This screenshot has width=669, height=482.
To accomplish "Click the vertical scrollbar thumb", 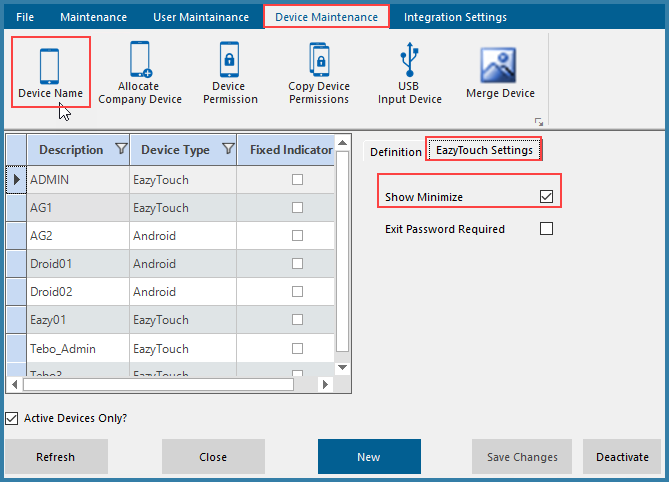I will (x=342, y=252).
